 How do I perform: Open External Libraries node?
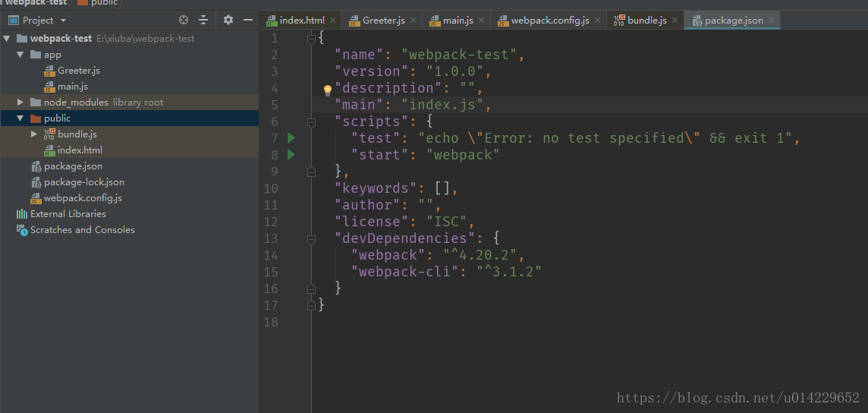(68, 213)
